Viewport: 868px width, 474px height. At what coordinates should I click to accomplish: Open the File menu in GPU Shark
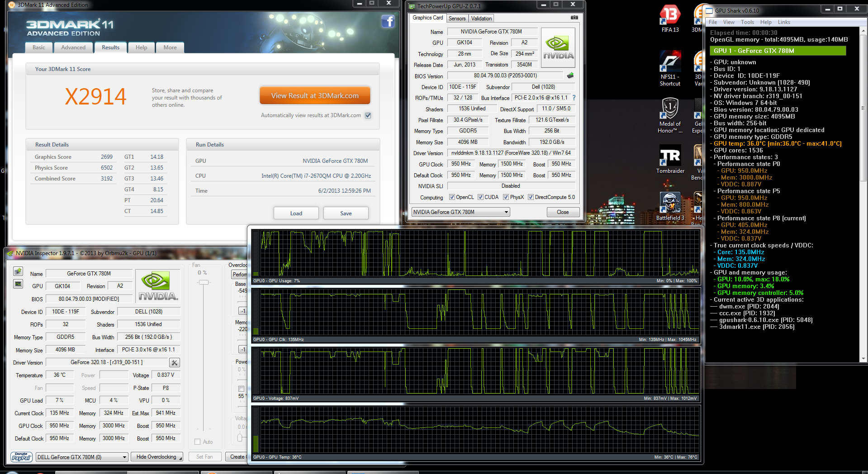tap(713, 22)
